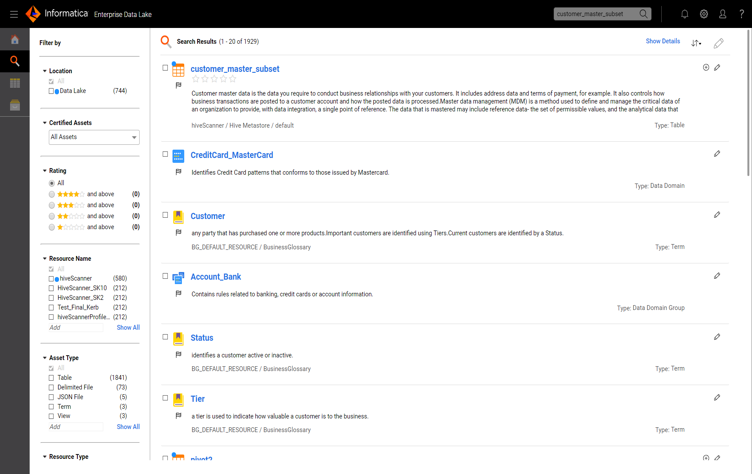Check the Data Lake location filter
This screenshot has height=474, width=752.
coord(52,91)
